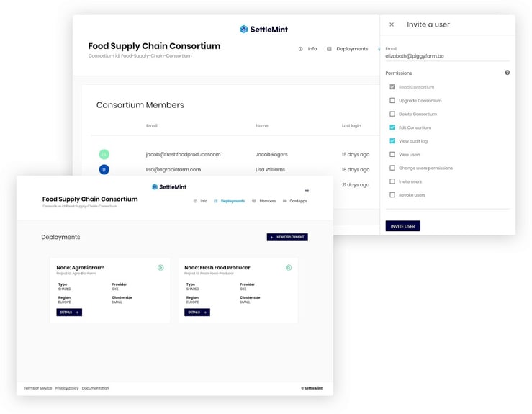Click Node: Fresh Food Producer card title

pos(217,267)
